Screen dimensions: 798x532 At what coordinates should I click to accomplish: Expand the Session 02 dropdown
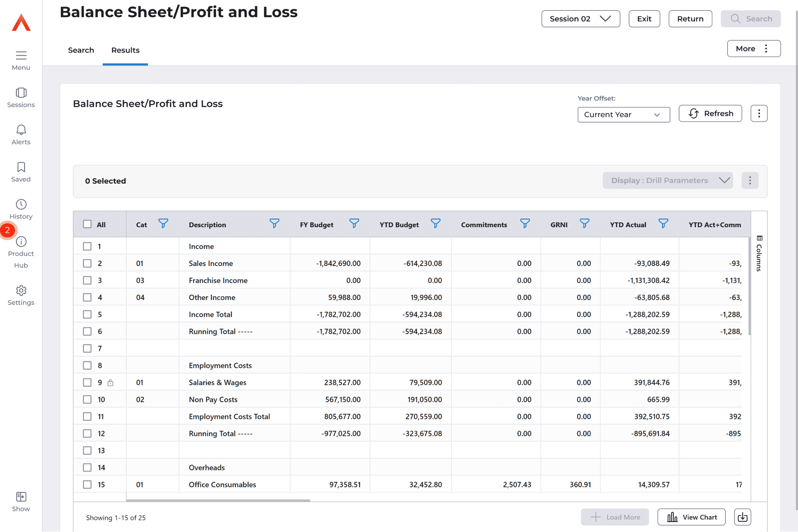580,19
